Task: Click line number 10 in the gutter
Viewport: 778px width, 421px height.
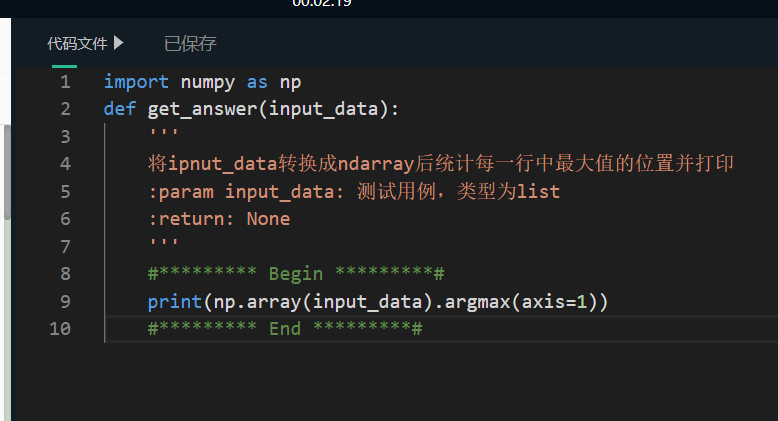Action: pos(60,329)
